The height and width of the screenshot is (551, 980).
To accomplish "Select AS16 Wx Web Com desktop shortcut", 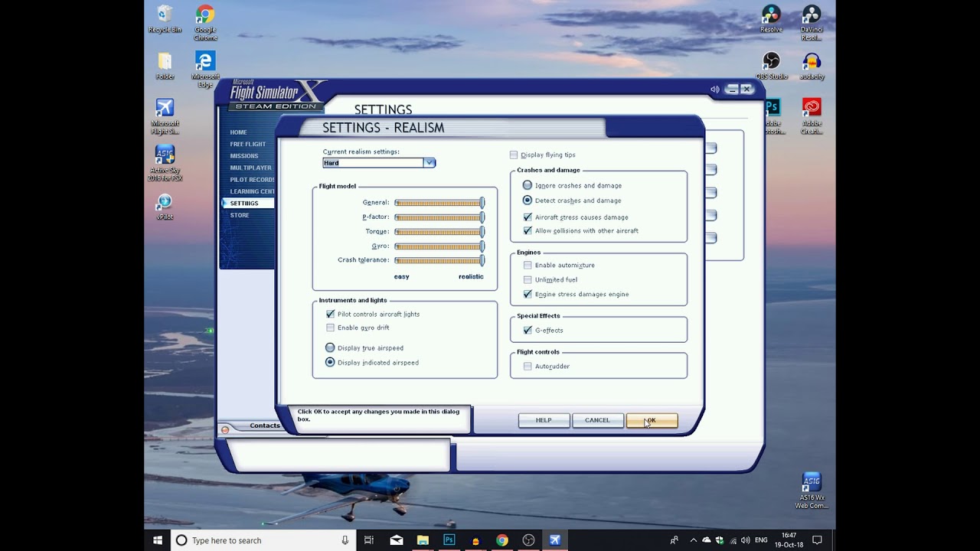I will click(x=812, y=491).
